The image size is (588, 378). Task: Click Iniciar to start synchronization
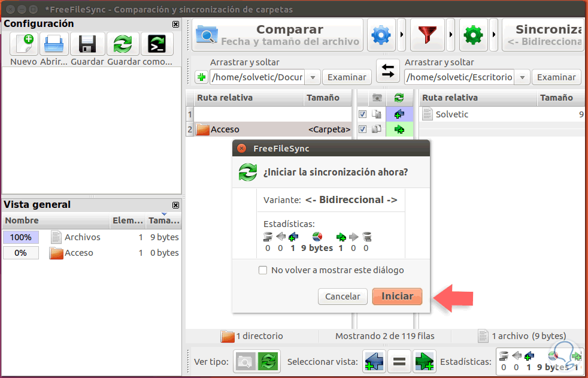coord(397,297)
